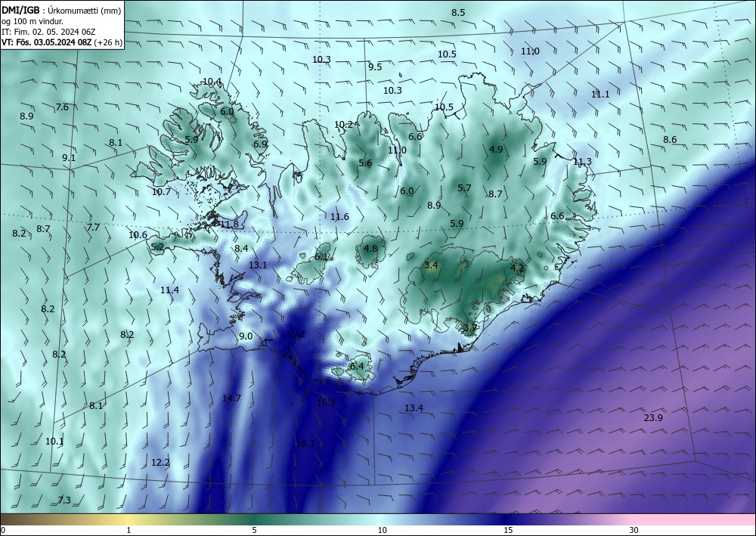Click the 8.4 value on the map
The image size is (756, 536).
(x=242, y=249)
